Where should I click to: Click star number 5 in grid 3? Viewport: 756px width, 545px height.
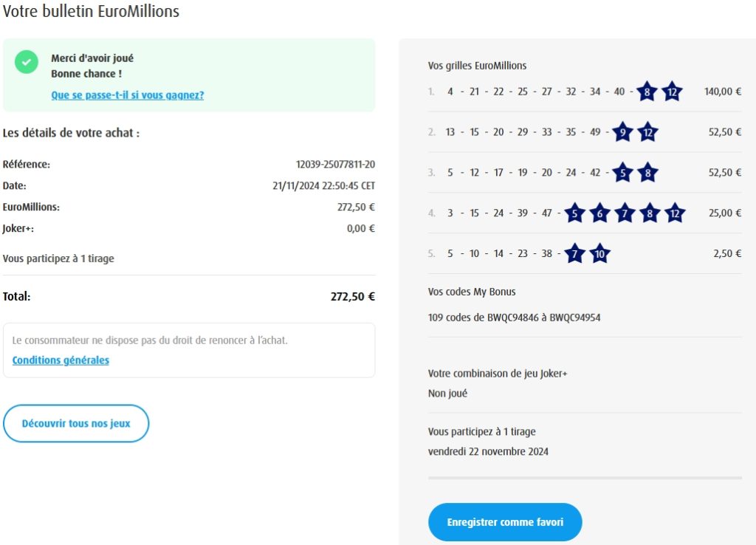point(623,173)
